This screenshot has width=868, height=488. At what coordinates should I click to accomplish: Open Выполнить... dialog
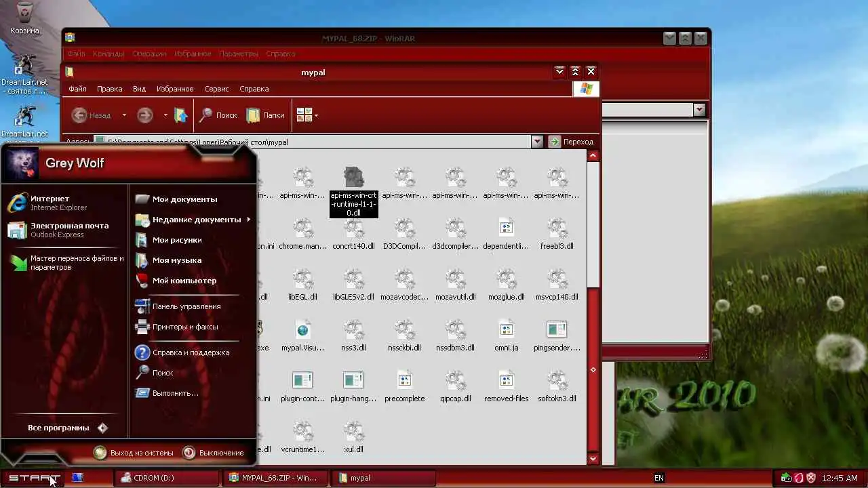167,393
